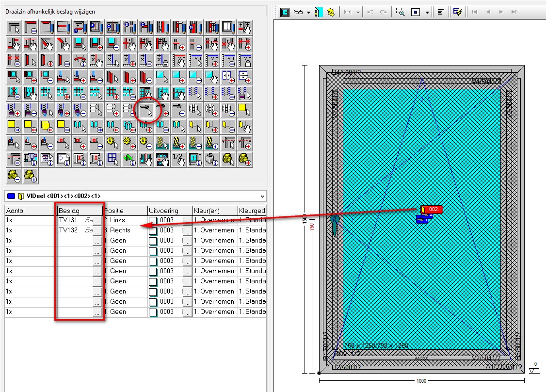The width and height of the screenshot is (546, 392).
Task: Click the Positie column header
Action: [126, 211]
